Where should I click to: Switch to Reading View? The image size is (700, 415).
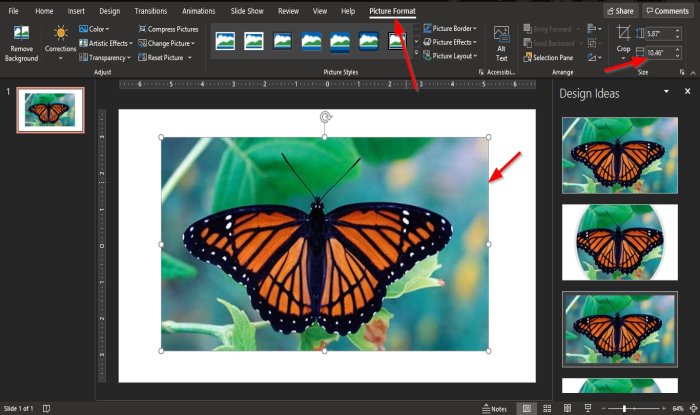(x=568, y=408)
